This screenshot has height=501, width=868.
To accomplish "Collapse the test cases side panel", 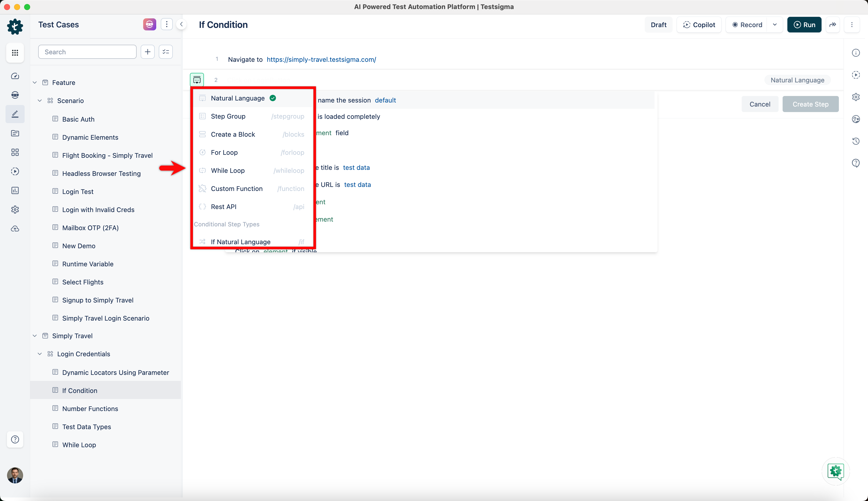I will click(x=181, y=24).
